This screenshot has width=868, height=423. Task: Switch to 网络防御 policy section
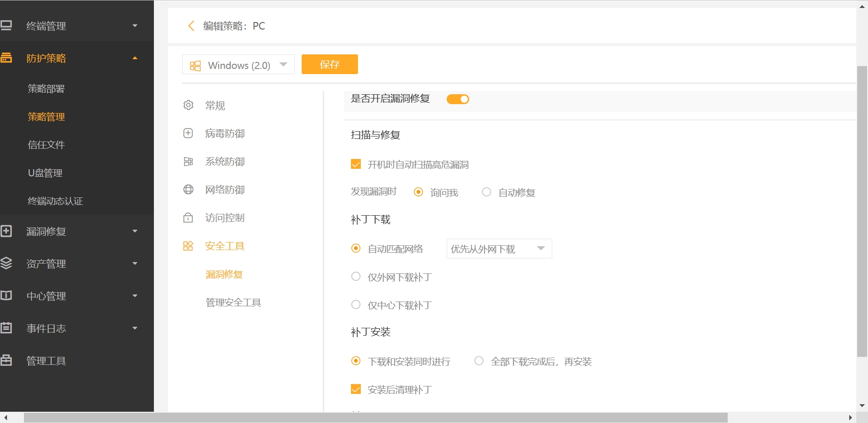click(x=225, y=190)
